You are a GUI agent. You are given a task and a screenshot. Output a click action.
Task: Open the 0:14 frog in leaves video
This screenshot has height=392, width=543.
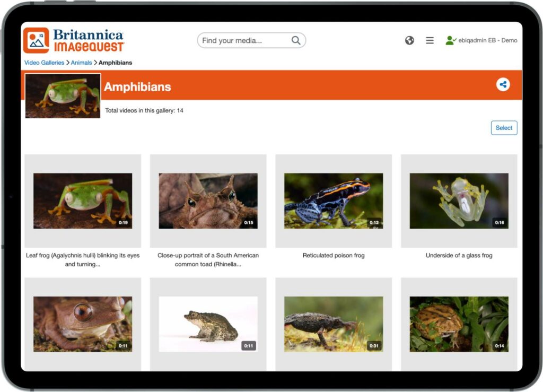459,324
